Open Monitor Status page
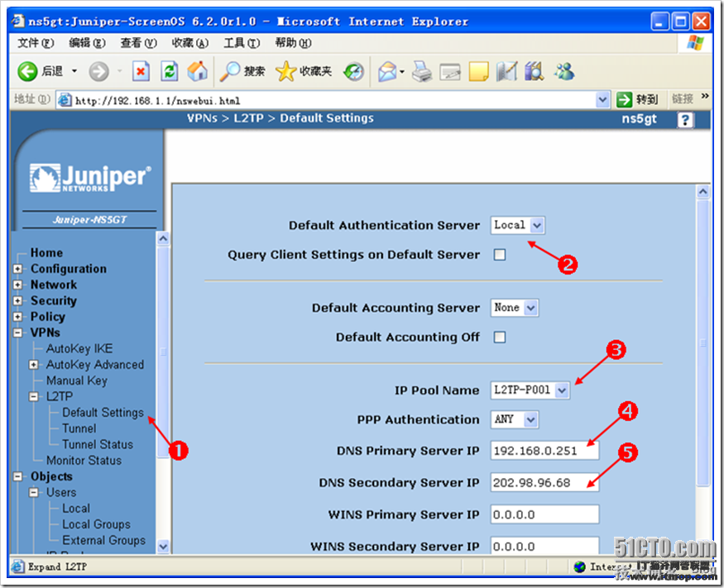Viewport: 724px width, 588px height. point(84,461)
